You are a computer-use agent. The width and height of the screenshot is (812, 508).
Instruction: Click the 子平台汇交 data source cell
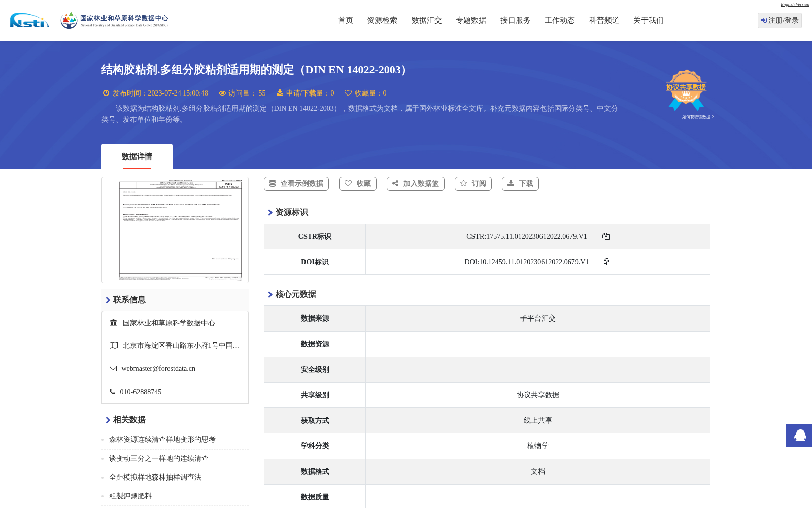click(x=538, y=319)
